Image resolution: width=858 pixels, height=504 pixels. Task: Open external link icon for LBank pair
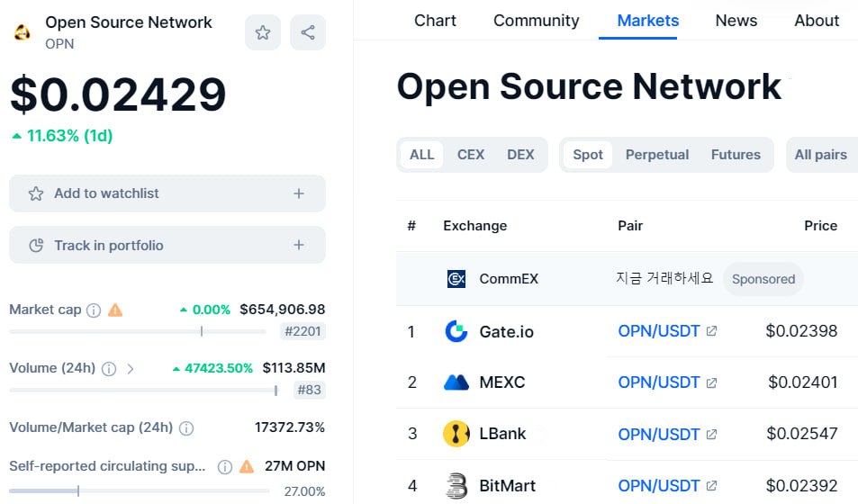(x=711, y=434)
